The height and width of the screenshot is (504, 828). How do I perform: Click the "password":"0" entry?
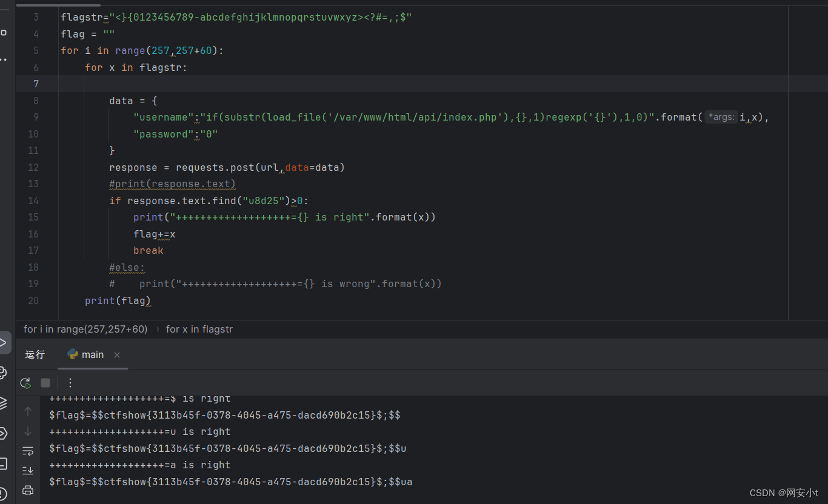[x=176, y=134]
